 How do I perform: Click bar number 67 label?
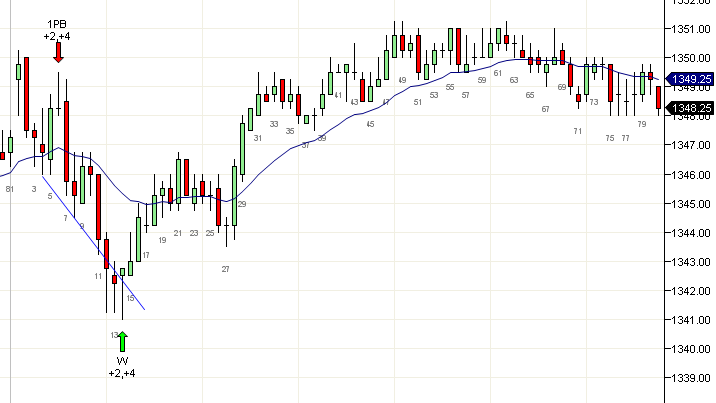tap(546, 110)
